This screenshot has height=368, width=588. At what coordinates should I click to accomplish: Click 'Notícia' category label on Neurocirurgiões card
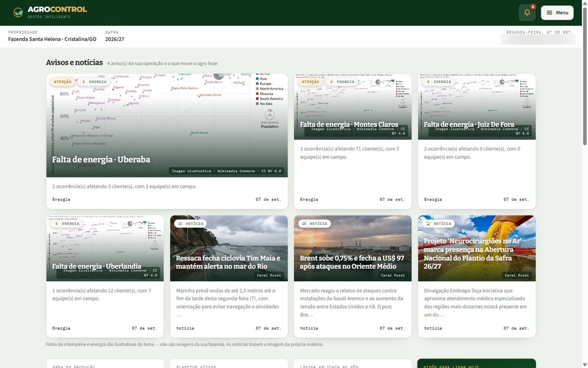tap(433, 328)
